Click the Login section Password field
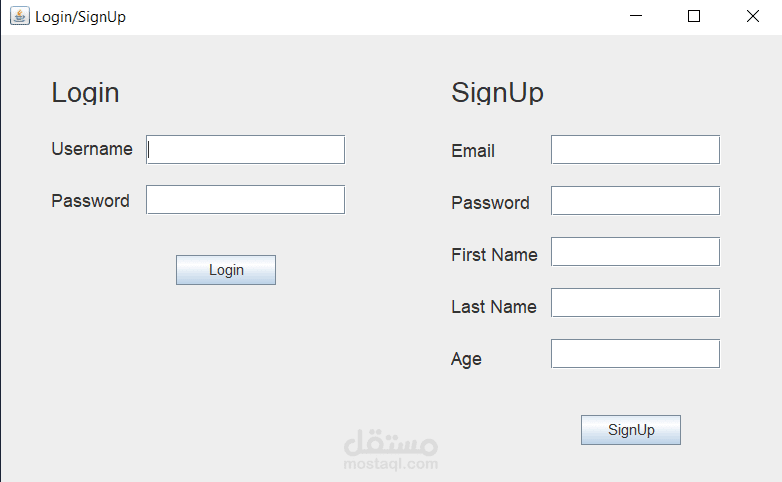Image resolution: width=782 pixels, height=482 pixels. click(245, 200)
